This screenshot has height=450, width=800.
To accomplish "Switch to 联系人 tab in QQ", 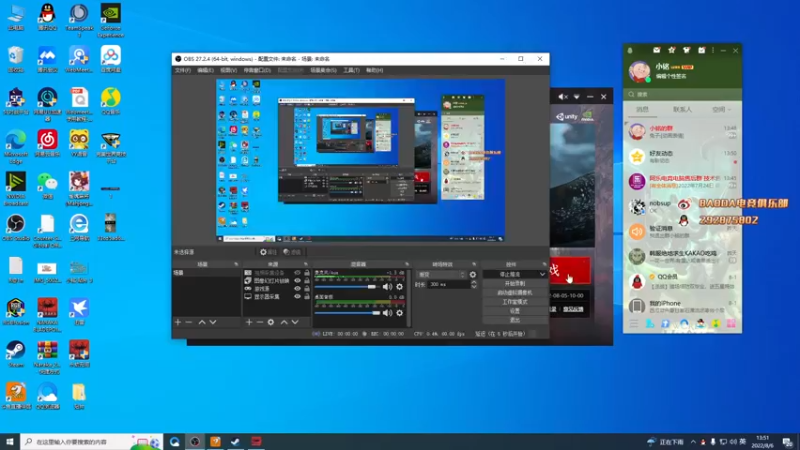I will pos(682,110).
